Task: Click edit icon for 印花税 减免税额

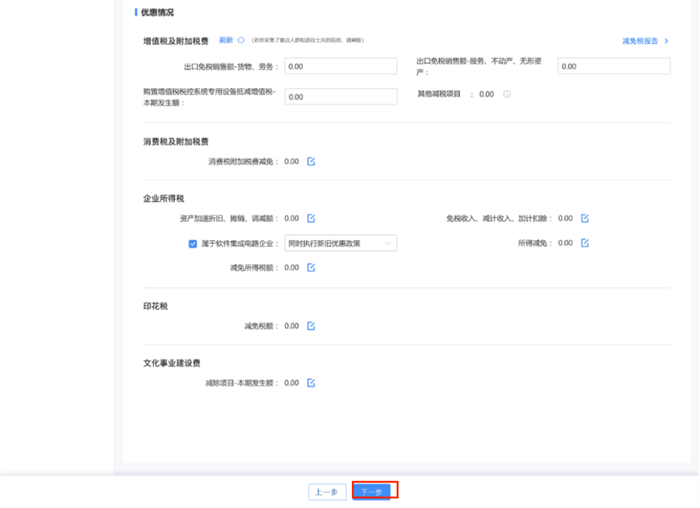Action: [311, 326]
